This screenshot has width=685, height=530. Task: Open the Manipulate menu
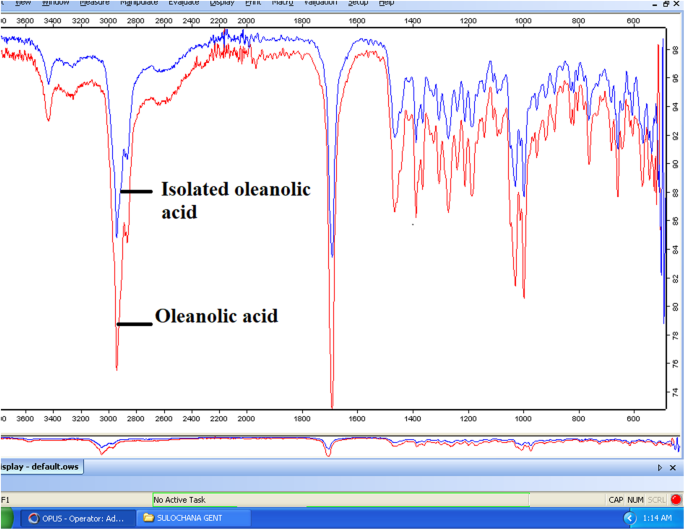click(139, 3)
